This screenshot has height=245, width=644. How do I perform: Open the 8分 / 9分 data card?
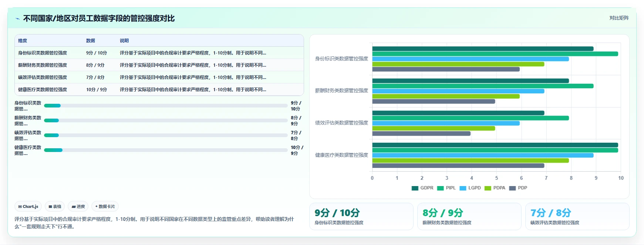tap(469, 216)
